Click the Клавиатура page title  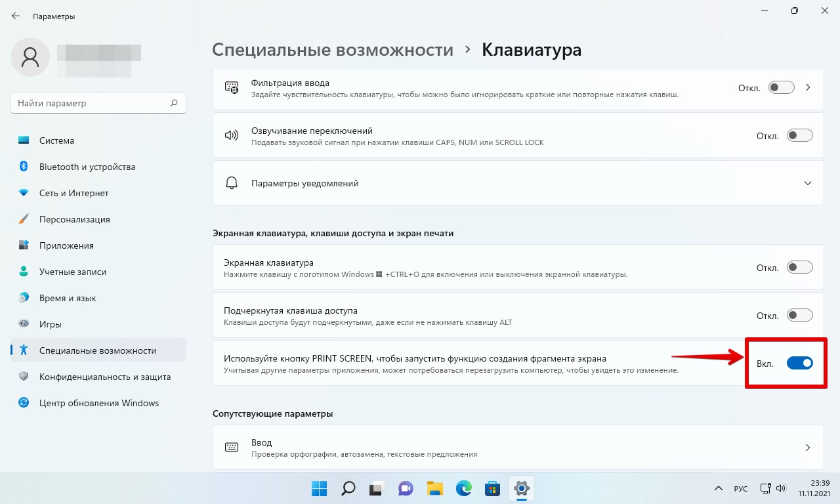tap(532, 50)
